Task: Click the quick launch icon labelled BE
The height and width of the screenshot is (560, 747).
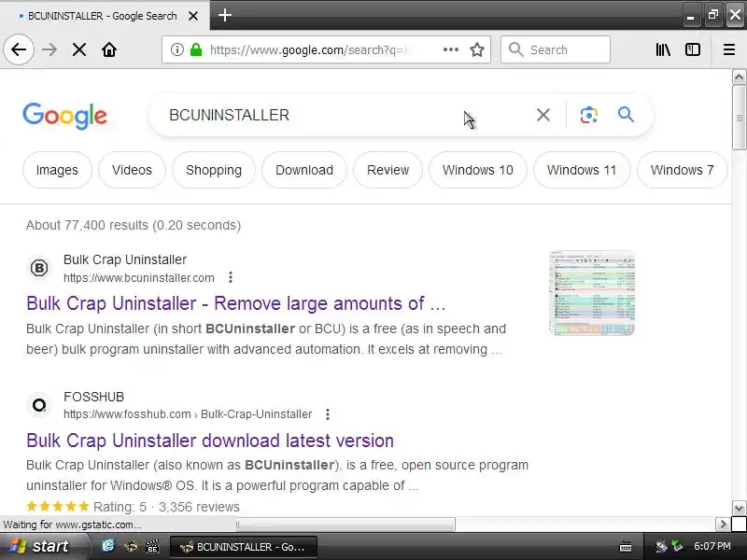Action: click(152, 546)
